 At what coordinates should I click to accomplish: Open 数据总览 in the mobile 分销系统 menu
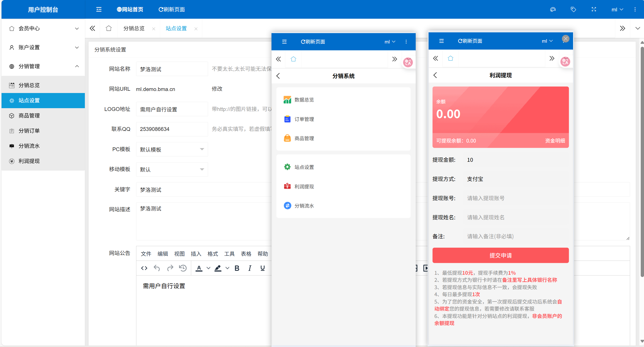303,100
